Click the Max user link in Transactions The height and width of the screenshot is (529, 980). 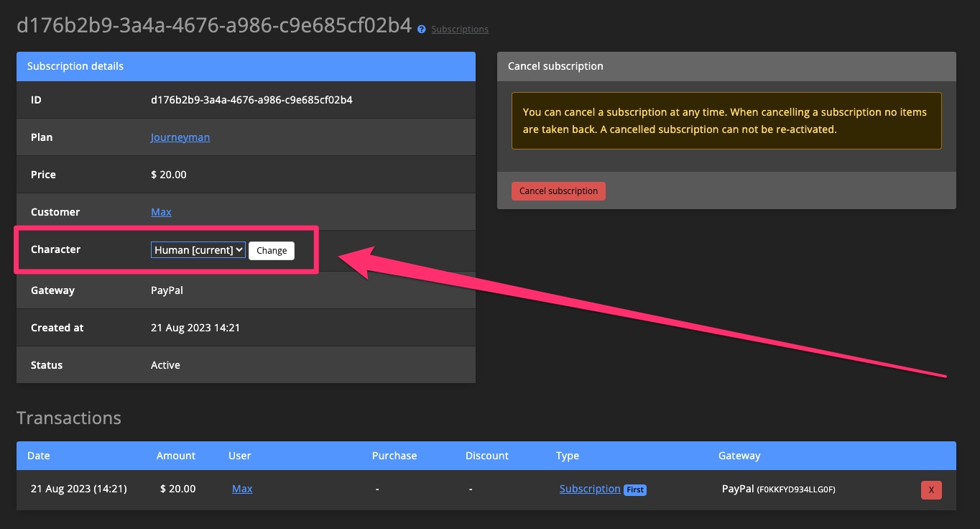pos(242,488)
